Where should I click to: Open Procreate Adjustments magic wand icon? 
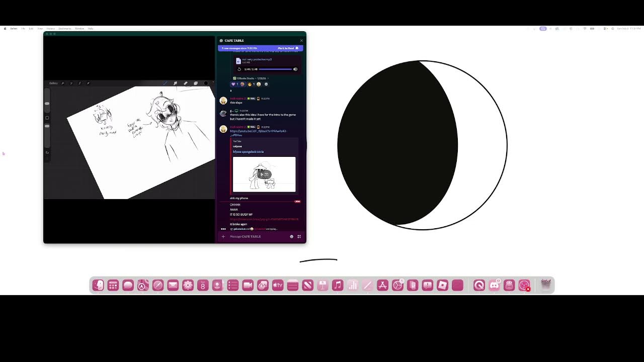coord(71,83)
